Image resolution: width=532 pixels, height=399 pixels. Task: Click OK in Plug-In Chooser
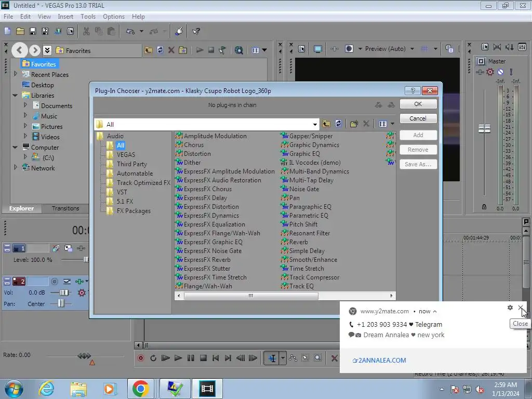tap(418, 104)
